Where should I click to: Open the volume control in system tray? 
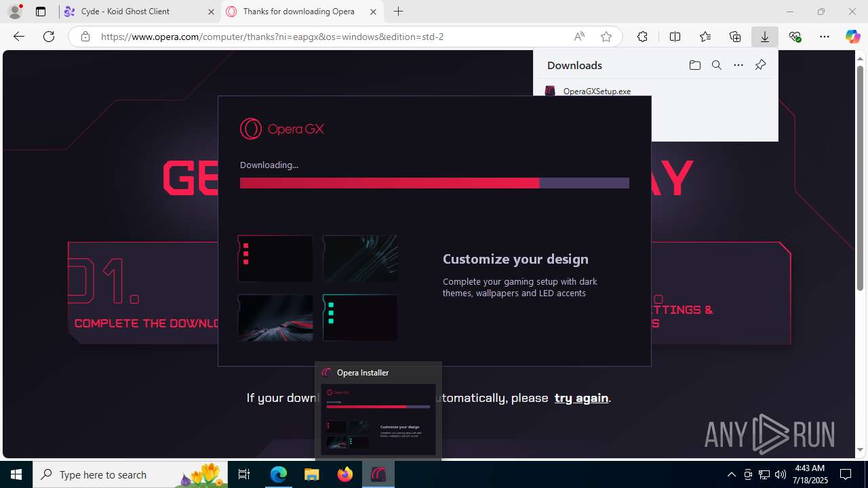pos(781,474)
